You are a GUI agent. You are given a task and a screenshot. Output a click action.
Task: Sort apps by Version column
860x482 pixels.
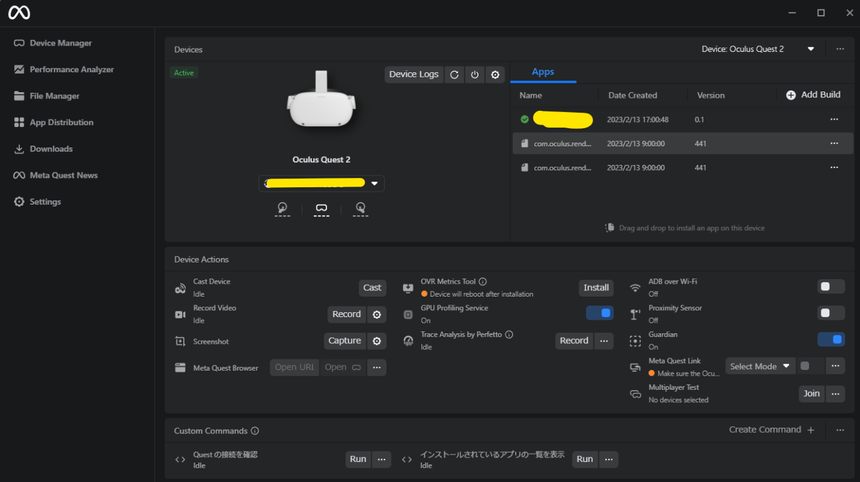pyautogui.click(x=710, y=95)
